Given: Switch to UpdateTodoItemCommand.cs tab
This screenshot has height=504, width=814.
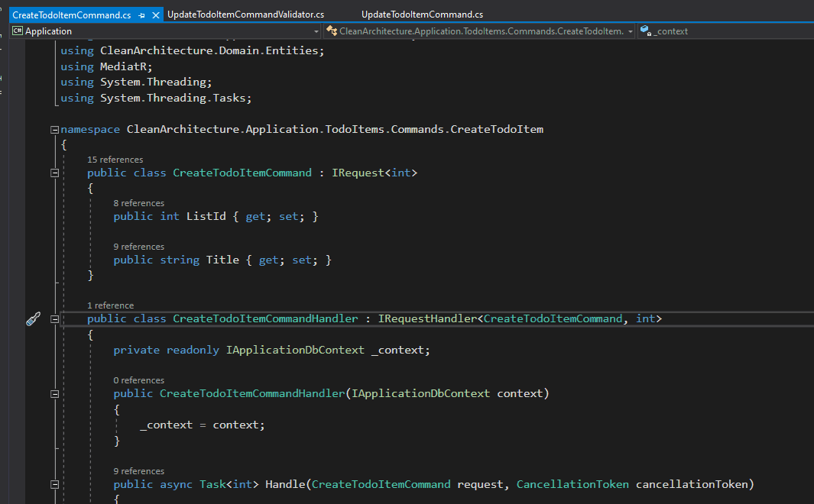Looking at the screenshot, I should coord(422,15).
